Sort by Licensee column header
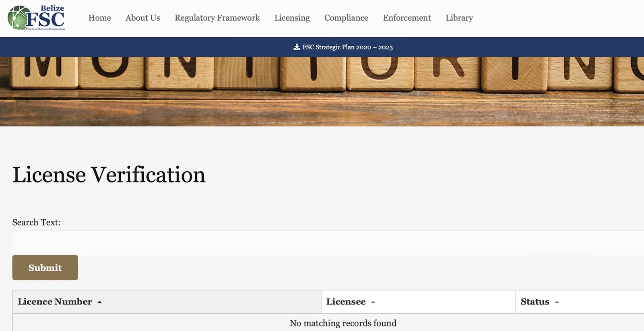Image resolution: width=644 pixels, height=331 pixels. click(418, 302)
